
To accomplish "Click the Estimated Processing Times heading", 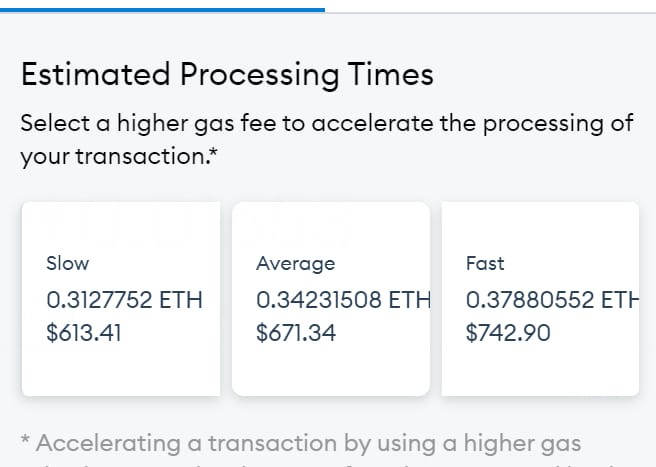I will [227, 75].
